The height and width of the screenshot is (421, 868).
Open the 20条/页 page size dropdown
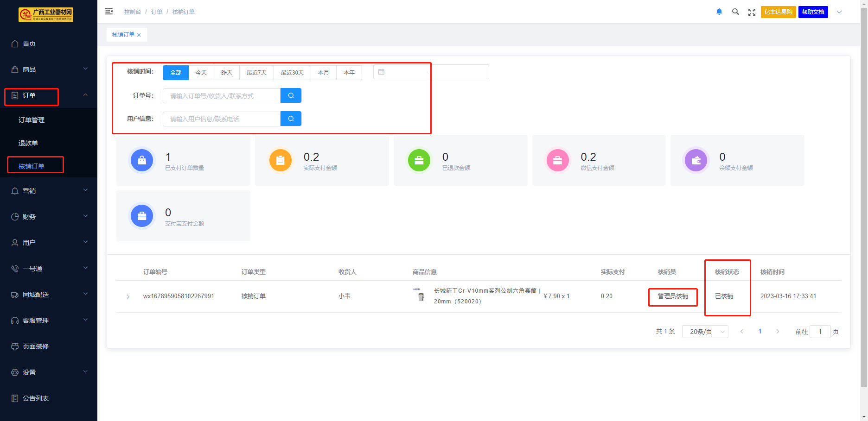(705, 332)
